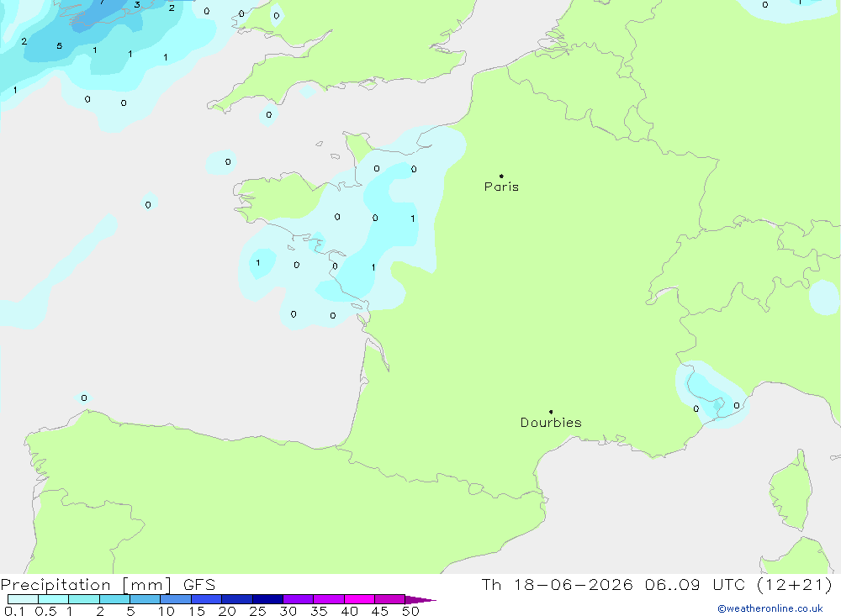Click the Dourbies city label
This screenshot has width=841, height=616.
click(551, 423)
